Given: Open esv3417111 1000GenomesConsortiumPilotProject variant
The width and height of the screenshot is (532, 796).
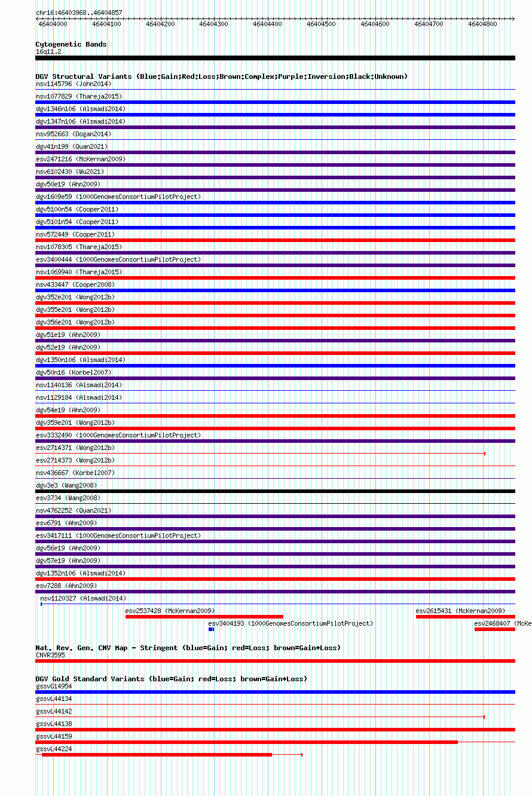Looking at the screenshot, I should tap(118, 535).
